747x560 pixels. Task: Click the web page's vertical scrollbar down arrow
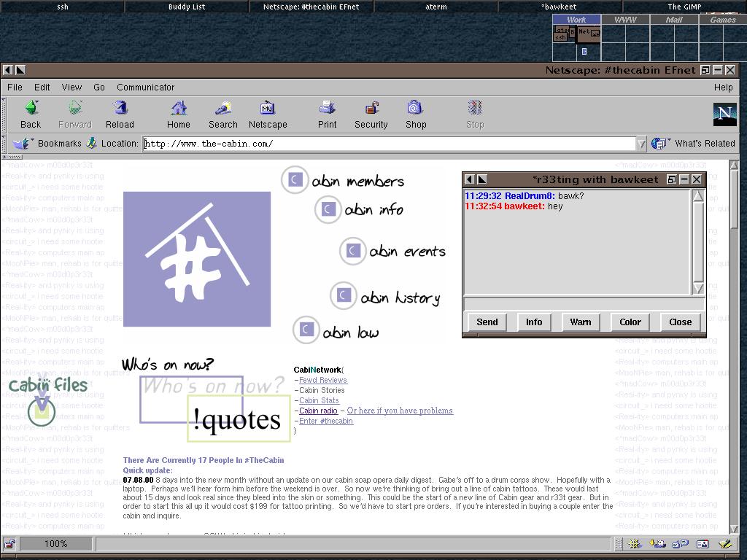coord(734,529)
